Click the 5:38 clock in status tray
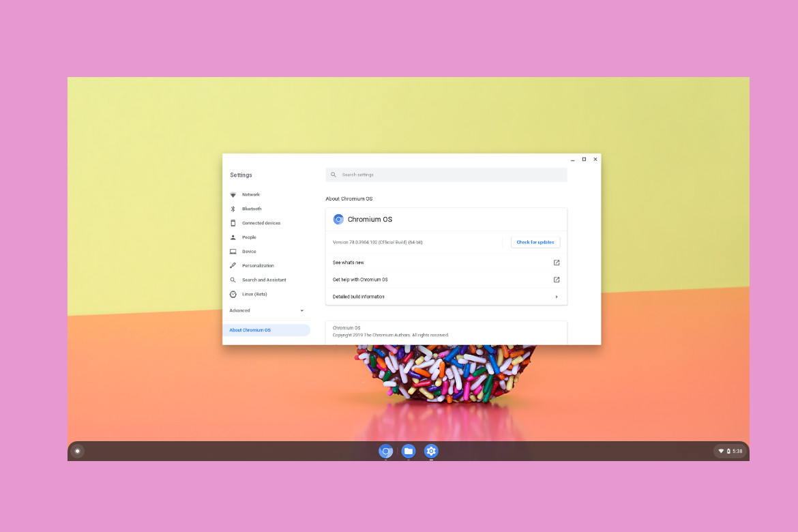The width and height of the screenshot is (798, 532). 737,451
